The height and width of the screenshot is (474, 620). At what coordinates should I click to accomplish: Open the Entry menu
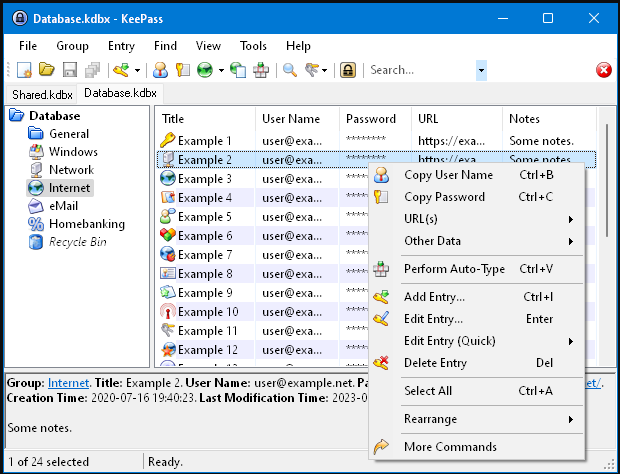pos(121,46)
